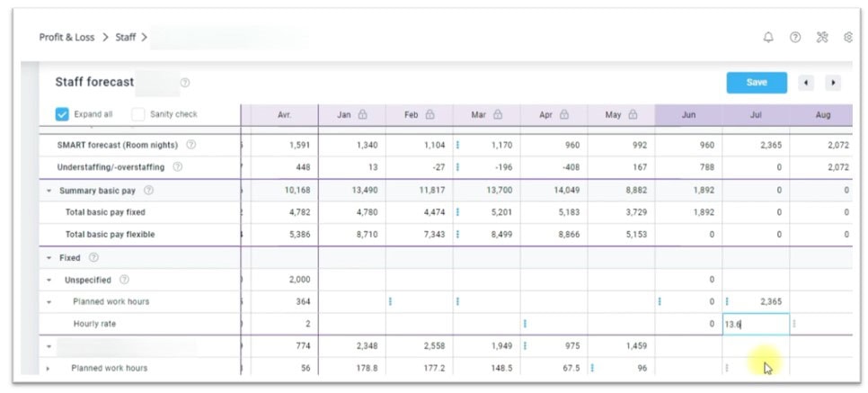Uncheck the Expand all checkbox

(x=62, y=114)
